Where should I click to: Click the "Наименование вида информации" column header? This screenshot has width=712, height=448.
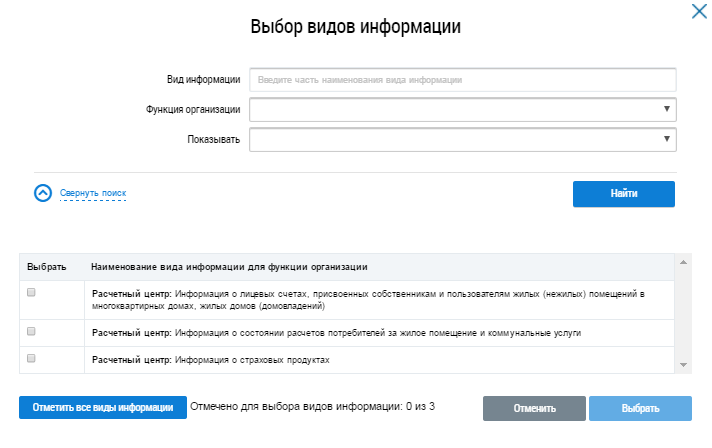point(230,267)
